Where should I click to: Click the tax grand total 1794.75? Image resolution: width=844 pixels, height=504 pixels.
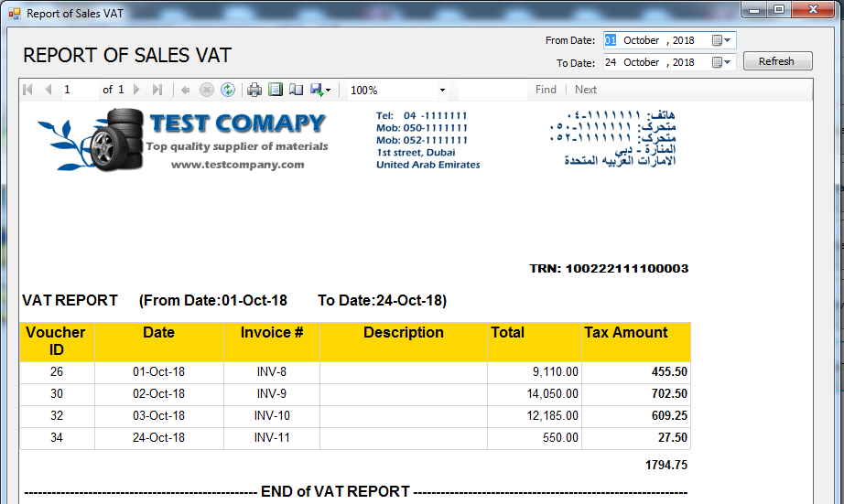click(x=666, y=466)
